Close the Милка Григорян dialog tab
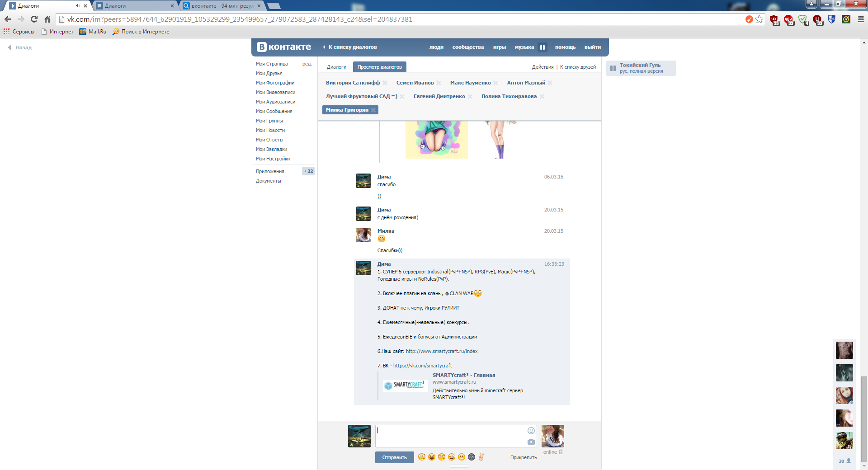Viewport: 868px width, 470px height. point(373,110)
